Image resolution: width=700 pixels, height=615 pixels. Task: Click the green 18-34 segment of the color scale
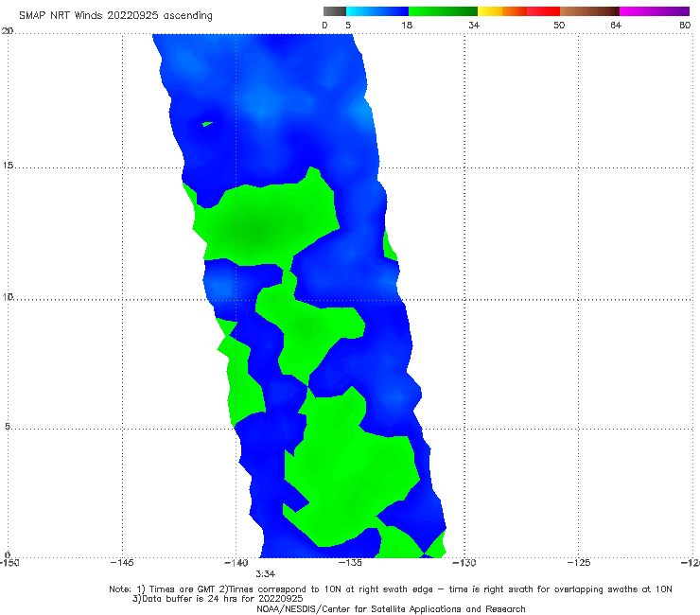443,11
